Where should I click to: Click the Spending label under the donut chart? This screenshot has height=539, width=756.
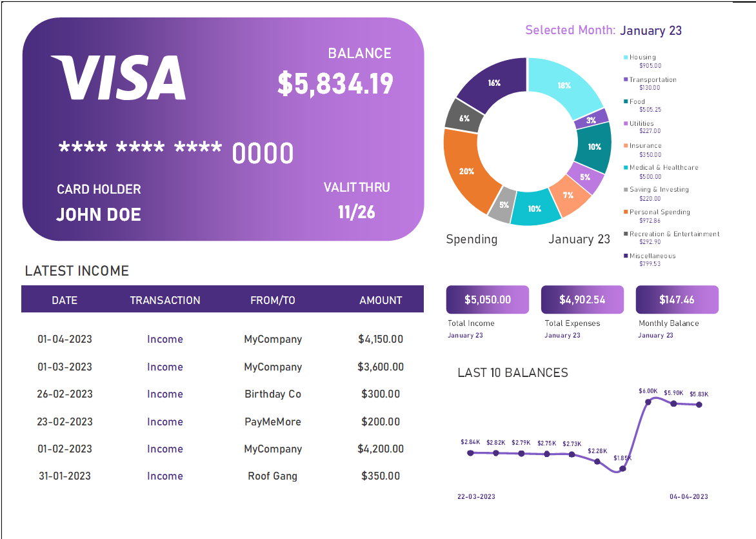tap(472, 239)
